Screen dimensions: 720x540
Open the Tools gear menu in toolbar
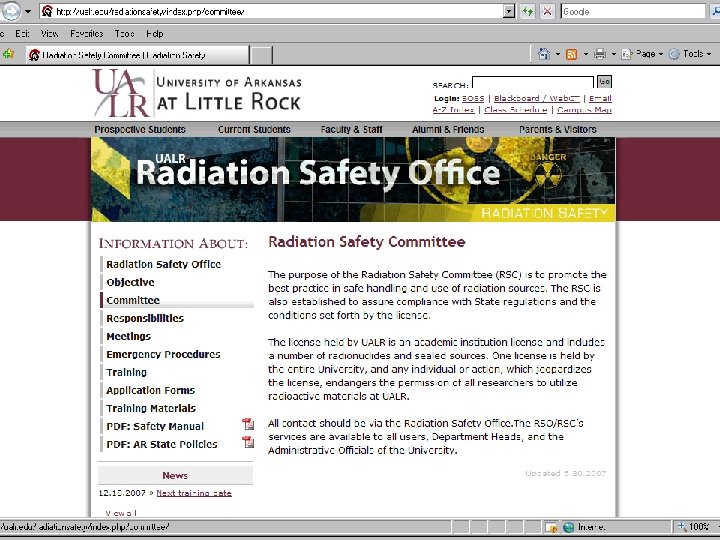[x=690, y=54]
